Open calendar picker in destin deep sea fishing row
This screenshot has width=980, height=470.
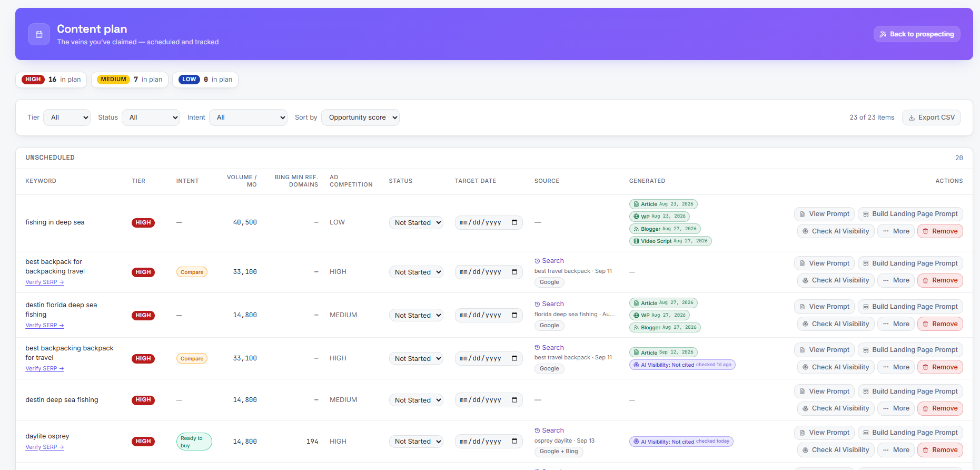tap(514, 400)
